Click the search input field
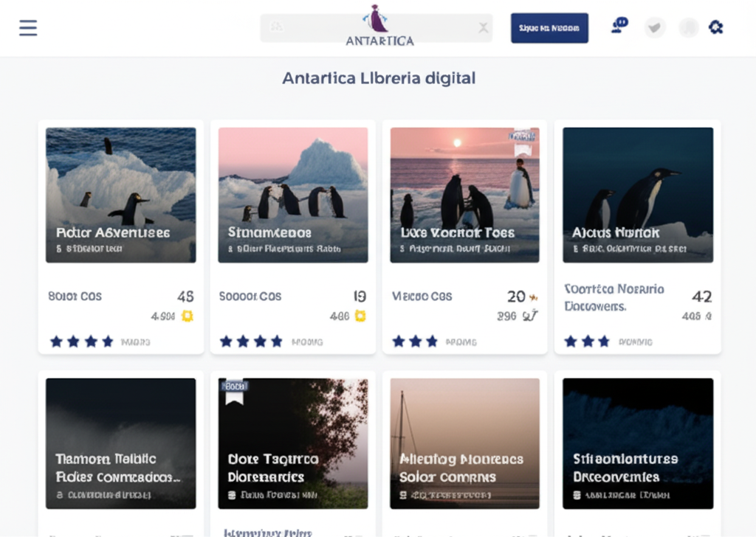This screenshot has width=756, height=537. 376,28
